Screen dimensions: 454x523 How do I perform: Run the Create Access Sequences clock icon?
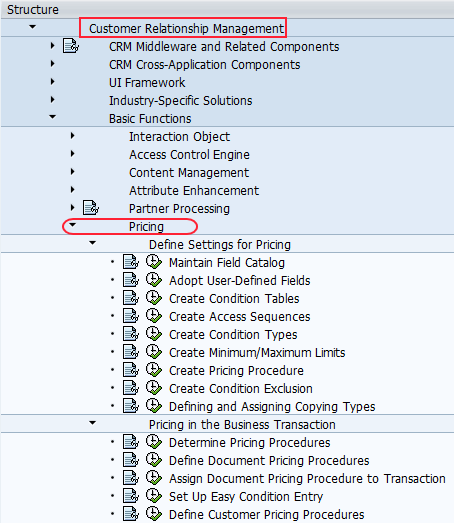(154, 316)
